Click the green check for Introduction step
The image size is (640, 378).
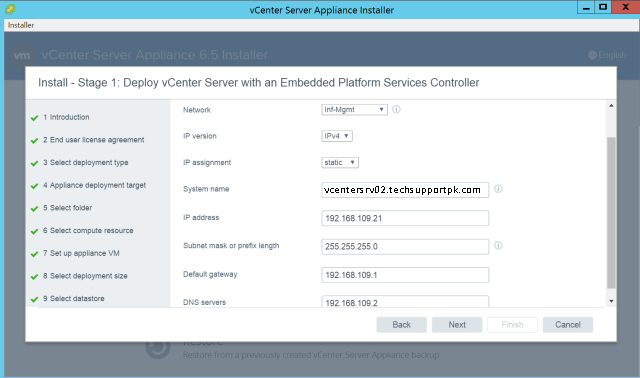(34, 118)
